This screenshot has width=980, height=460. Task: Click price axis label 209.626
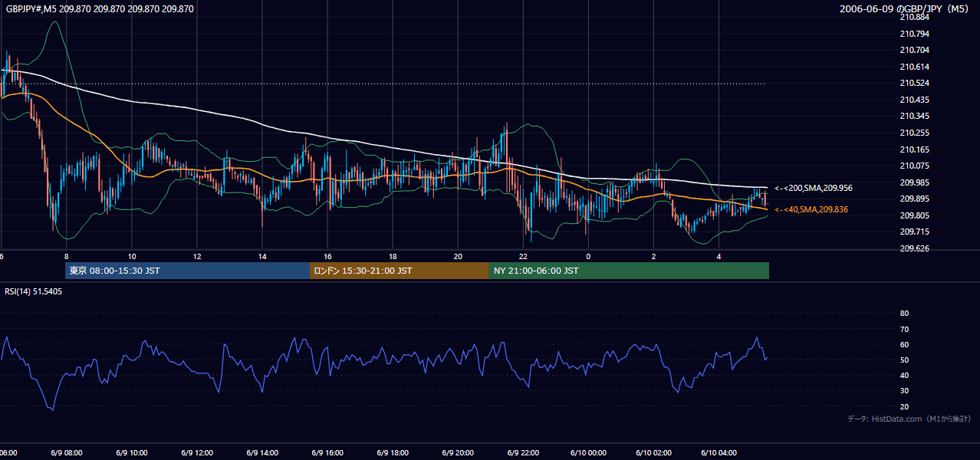click(914, 248)
